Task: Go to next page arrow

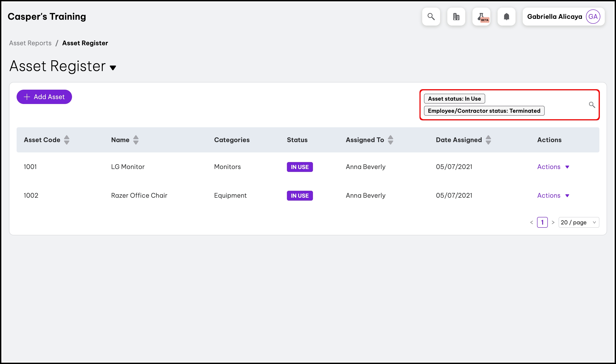Action: pyautogui.click(x=553, y=223)
